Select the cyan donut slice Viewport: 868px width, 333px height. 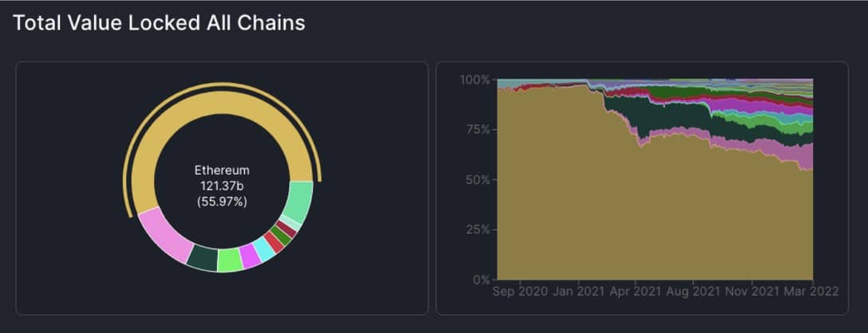pyautogui.click(x=264, y=249)
